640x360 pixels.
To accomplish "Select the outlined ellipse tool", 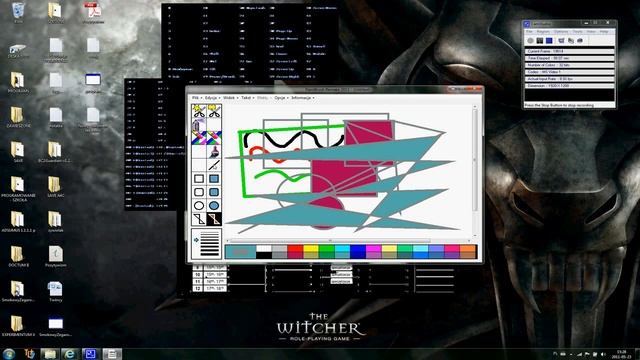I will [199, 206].
